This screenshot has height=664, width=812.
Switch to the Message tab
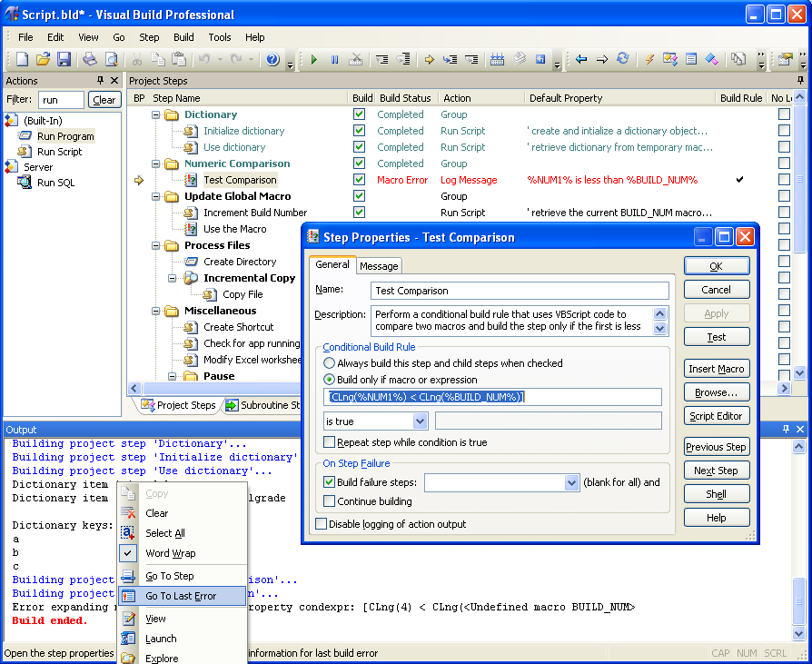[379, 266]
